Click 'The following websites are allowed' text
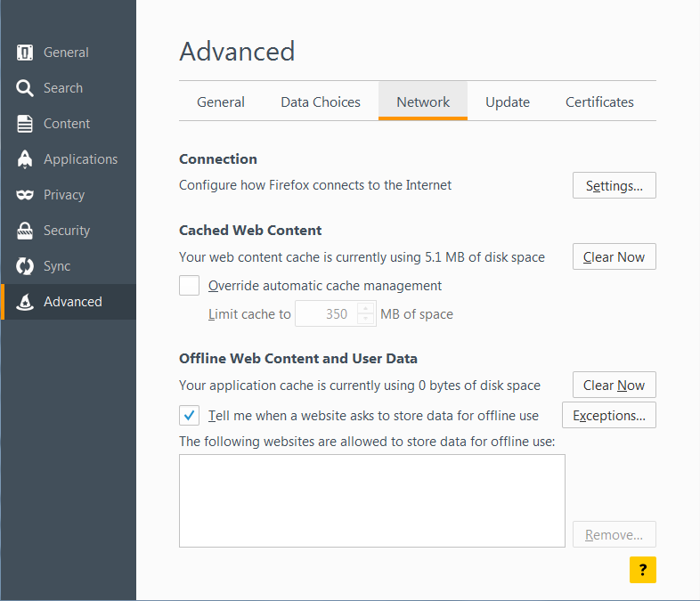 (367, 442)
